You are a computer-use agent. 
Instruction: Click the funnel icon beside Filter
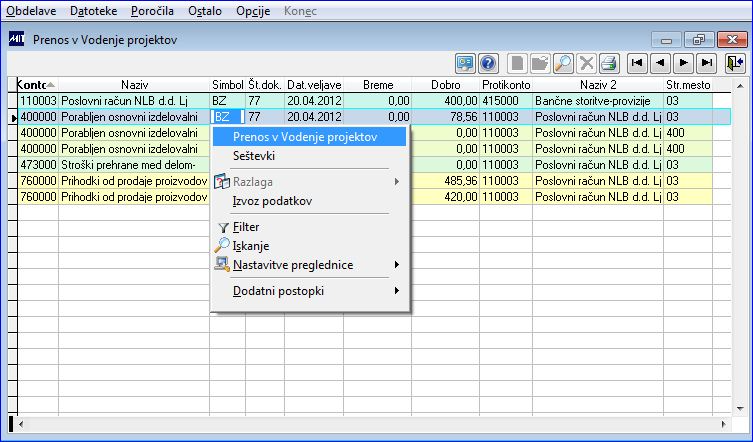click(223, 228)
